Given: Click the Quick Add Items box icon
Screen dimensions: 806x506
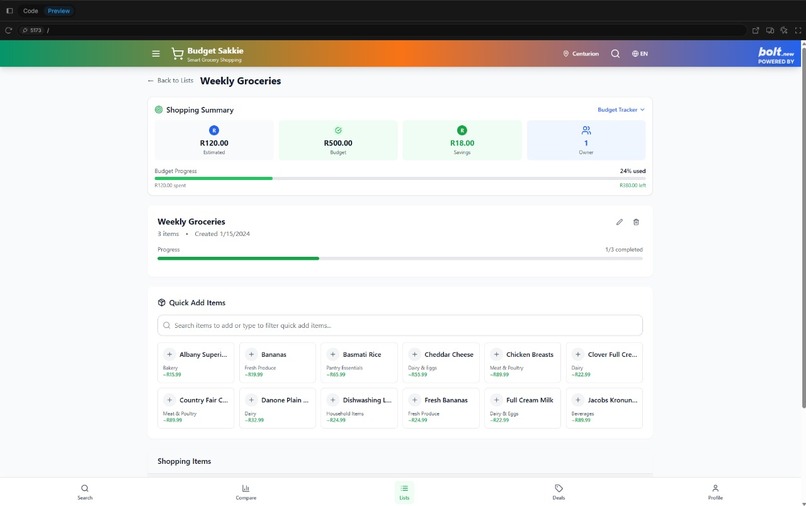Looking at the screenshot, I should [161, 302].
